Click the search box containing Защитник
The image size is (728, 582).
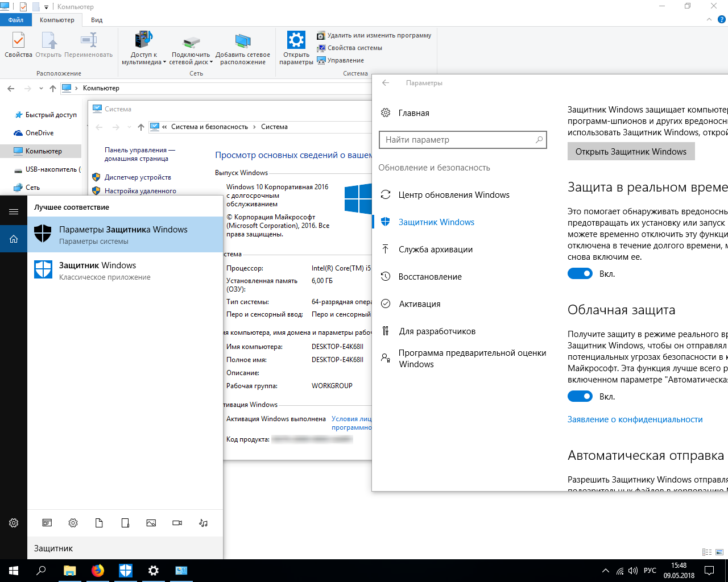coord(125,548)
